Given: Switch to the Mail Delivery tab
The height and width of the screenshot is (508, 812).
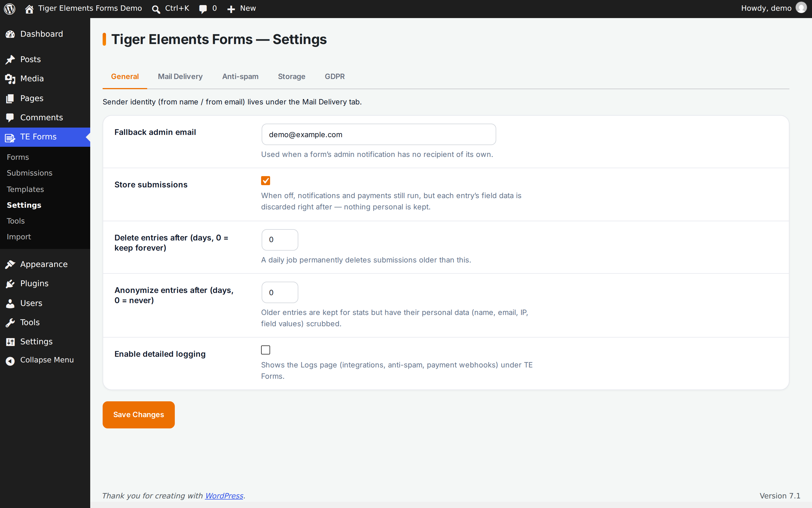Looking at the screenshot, I should 180,76.
